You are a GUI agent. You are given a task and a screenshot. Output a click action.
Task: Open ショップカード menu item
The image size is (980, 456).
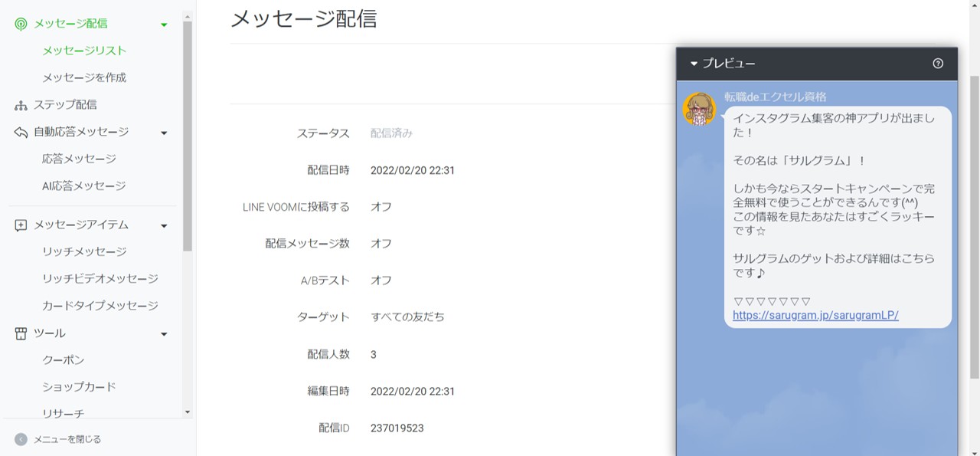(79, 386)
